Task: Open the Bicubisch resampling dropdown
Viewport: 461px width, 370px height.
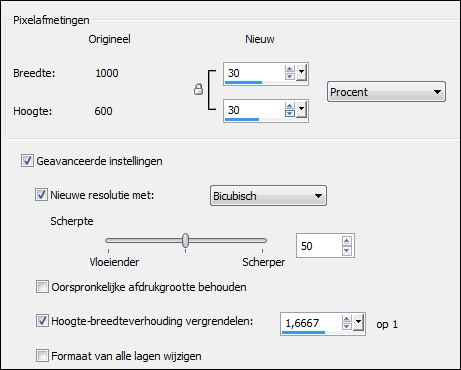Action: pos(268,196)
